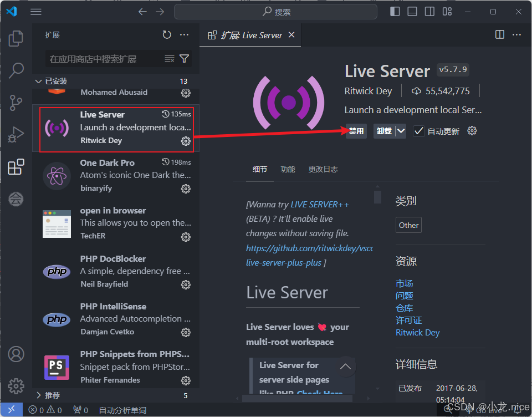Switch to the 功能 tab
The height and width of the screenshot is (417, 532).
click(x=288, y=169)
